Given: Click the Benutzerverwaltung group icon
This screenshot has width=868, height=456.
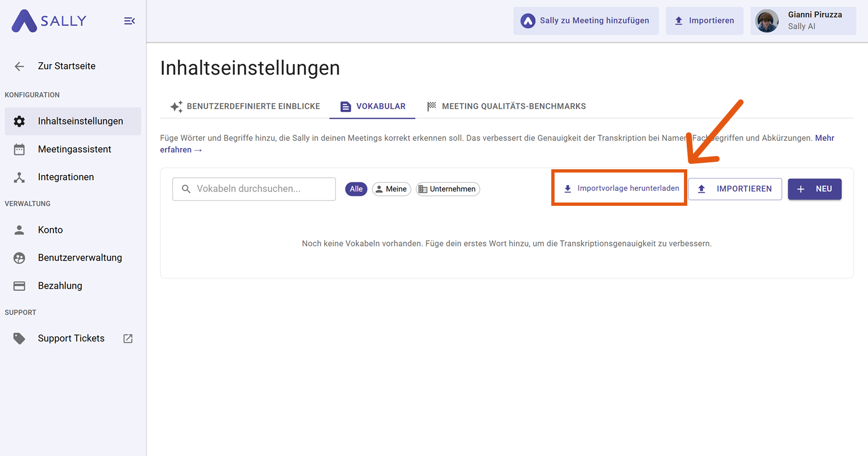Looking at the screenshot, I should point(19,258).
